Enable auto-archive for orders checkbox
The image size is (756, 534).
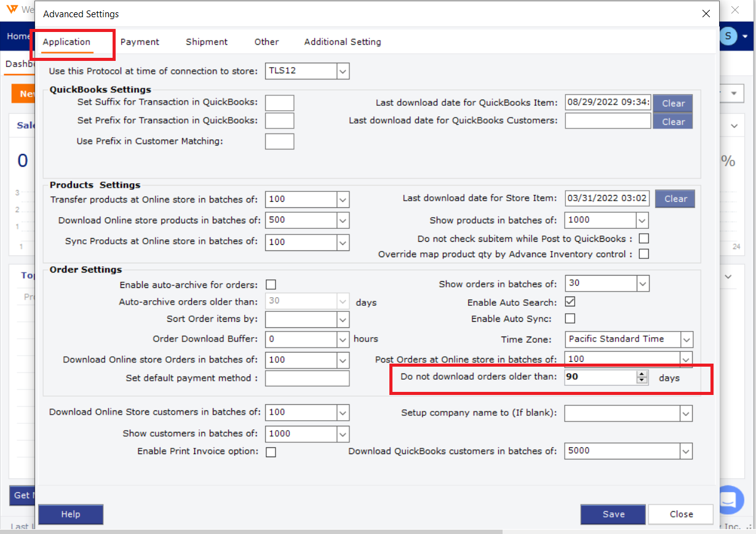tap(271, 284)
